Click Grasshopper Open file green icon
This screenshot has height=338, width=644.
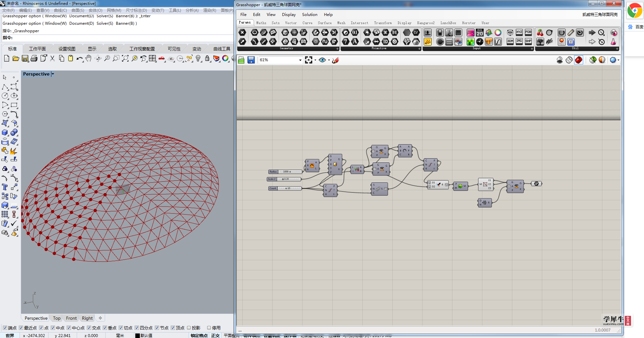coord(241,60)
